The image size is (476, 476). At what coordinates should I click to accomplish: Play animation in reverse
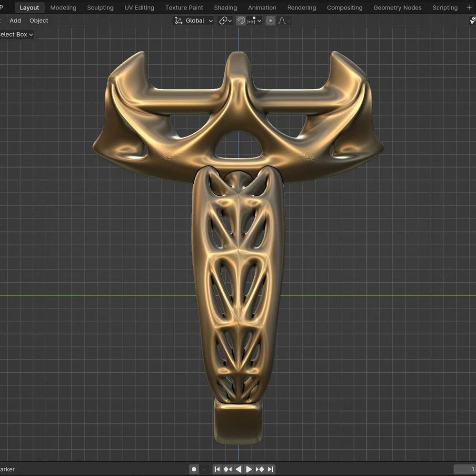coord(238,469)
